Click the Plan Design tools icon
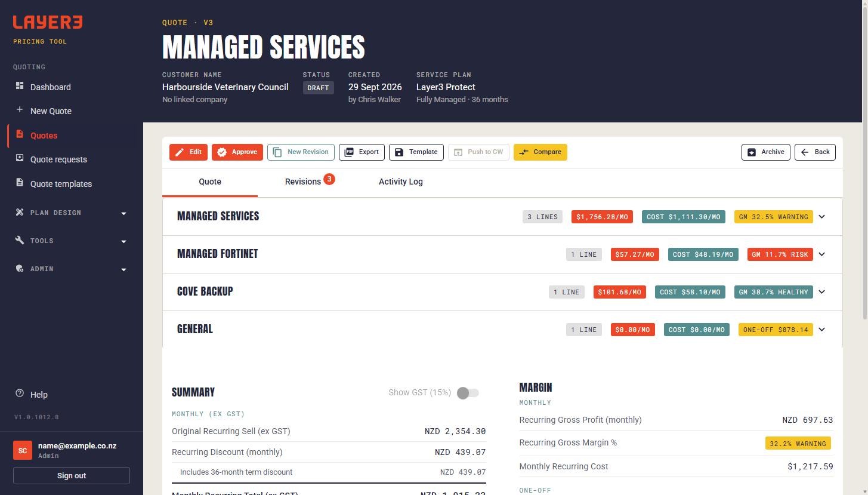 point(20,212)
